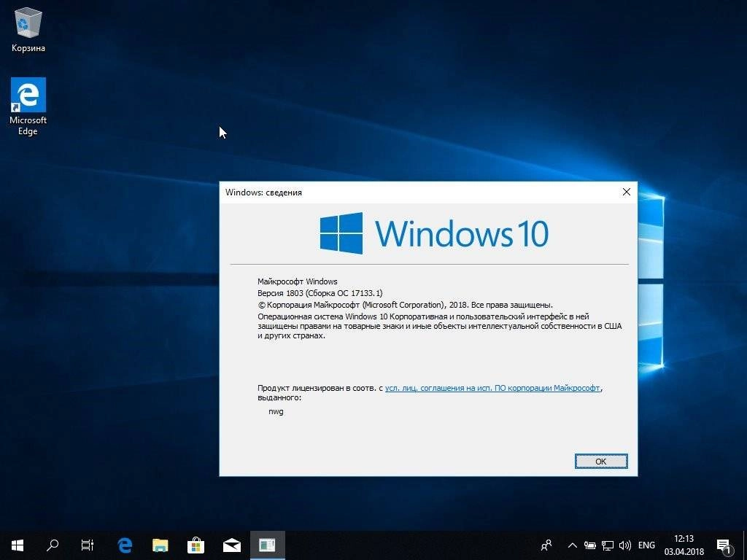This screenshot has height=560, width=747.
Task: Select the active winver taskbar button
Action: click(267, 545)
